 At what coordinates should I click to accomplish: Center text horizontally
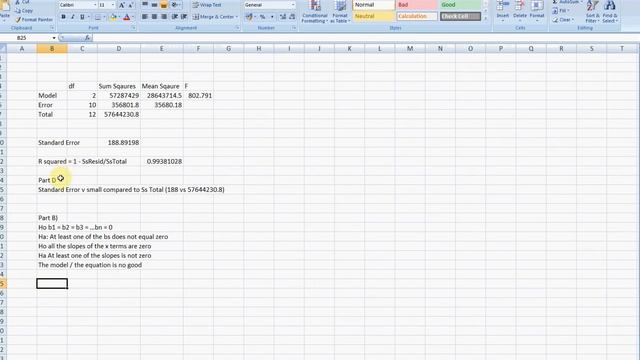154,17
